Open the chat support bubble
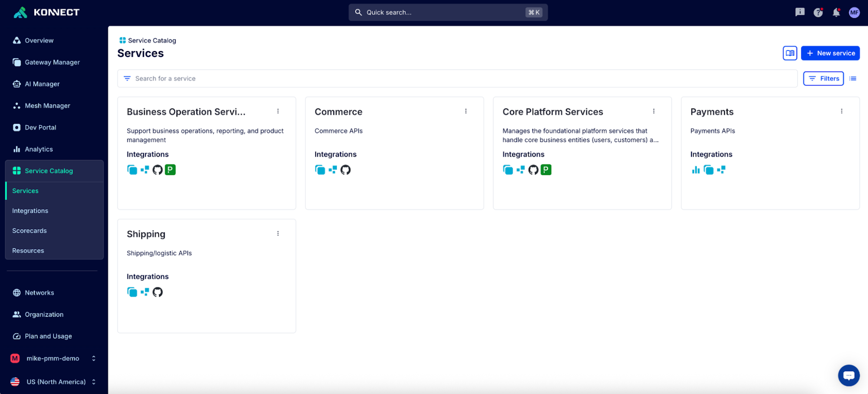This screenshot has height=394, width=868. point(849,375)
